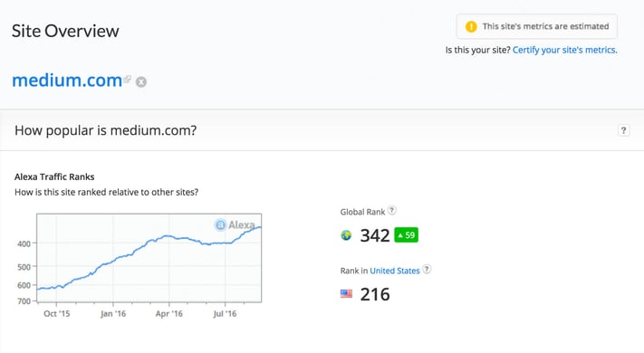
Task: Click the Apr '16 peak on traffic line
Action: [167, 236]
